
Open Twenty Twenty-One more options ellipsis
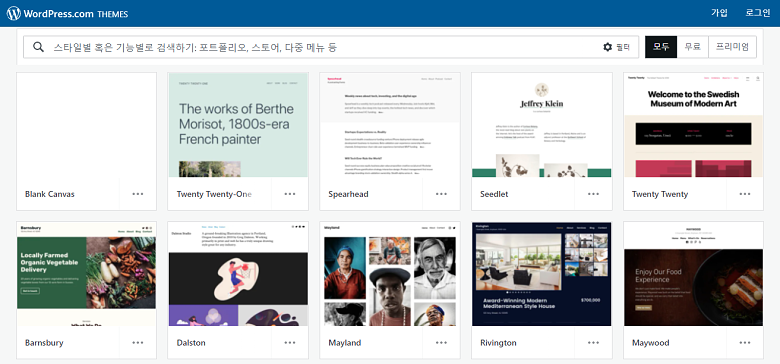[290, 194]
